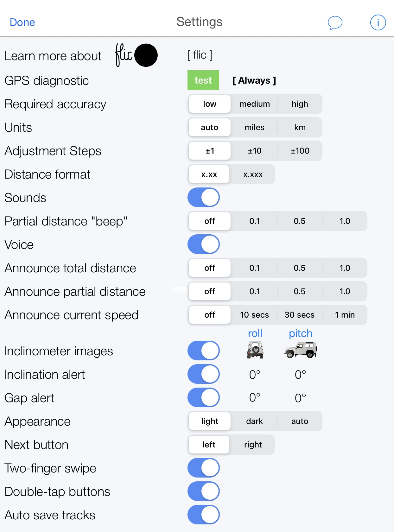
Task: Click the blue pitch column label
Action: pyautogui.click(x=300, y=333)
